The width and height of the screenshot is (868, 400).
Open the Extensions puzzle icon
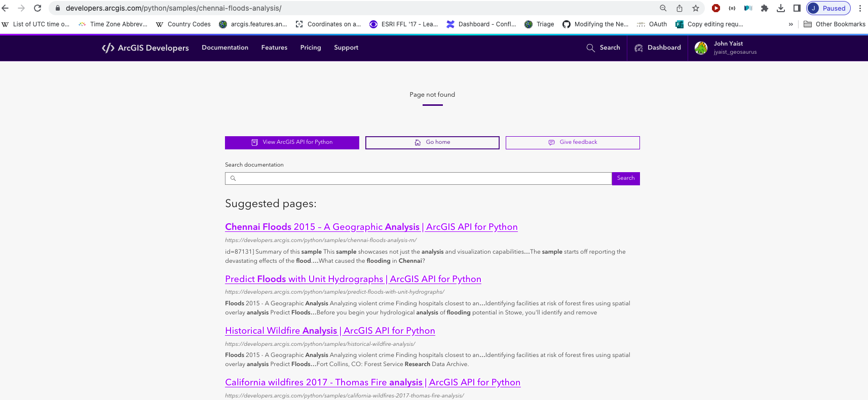[765, 8]
